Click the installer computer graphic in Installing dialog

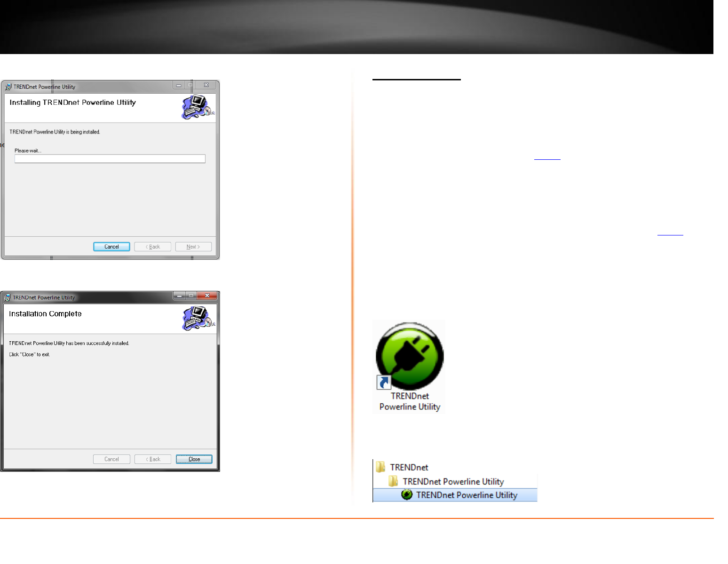[x=198, y=108]
